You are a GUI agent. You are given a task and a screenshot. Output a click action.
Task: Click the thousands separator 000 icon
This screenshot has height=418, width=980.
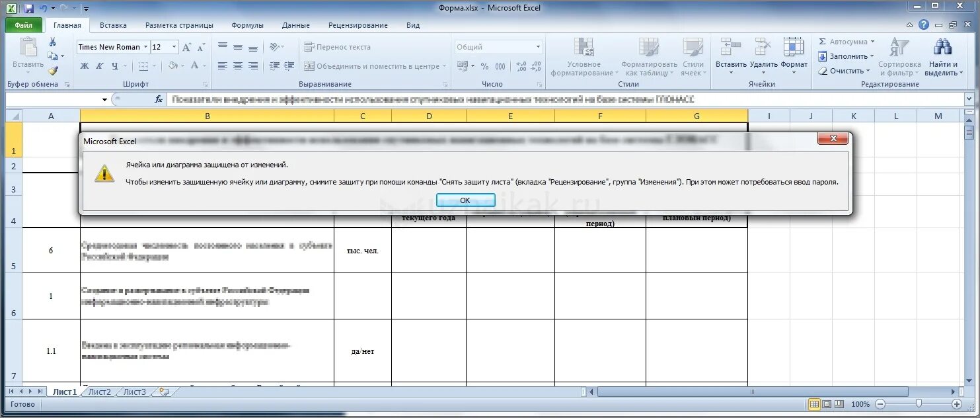coord(500,66)
